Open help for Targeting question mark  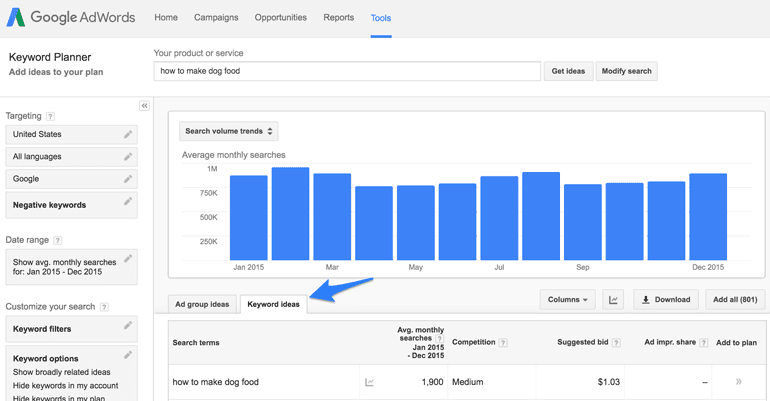[50, 116]
